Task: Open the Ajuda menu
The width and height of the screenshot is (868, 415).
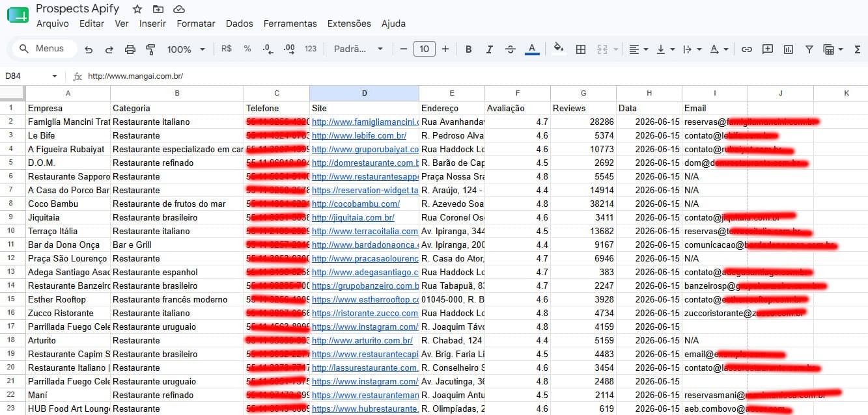Action: [x=393, y=23]
